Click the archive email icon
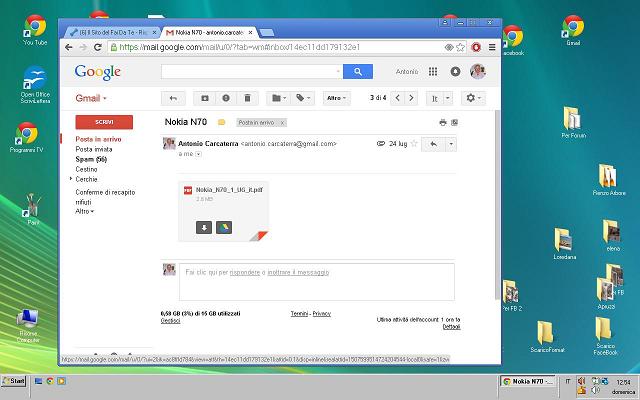The height and width of the screenshot is (400, 640). [x=205, y=98]
